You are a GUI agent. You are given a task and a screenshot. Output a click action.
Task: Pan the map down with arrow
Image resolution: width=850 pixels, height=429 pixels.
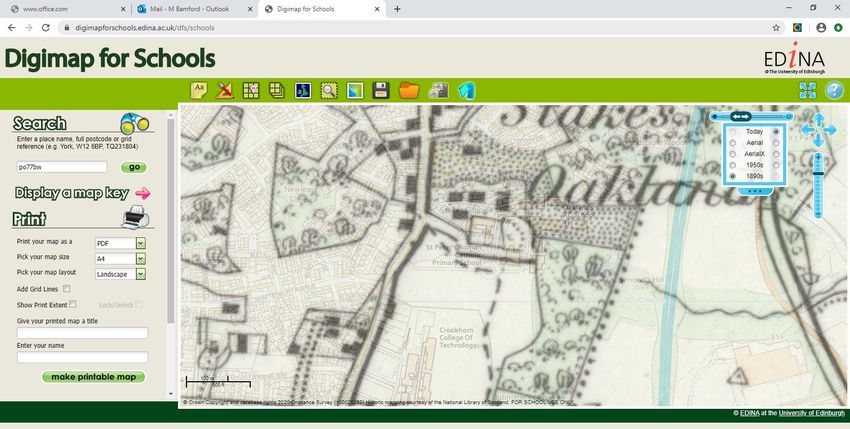819,140
